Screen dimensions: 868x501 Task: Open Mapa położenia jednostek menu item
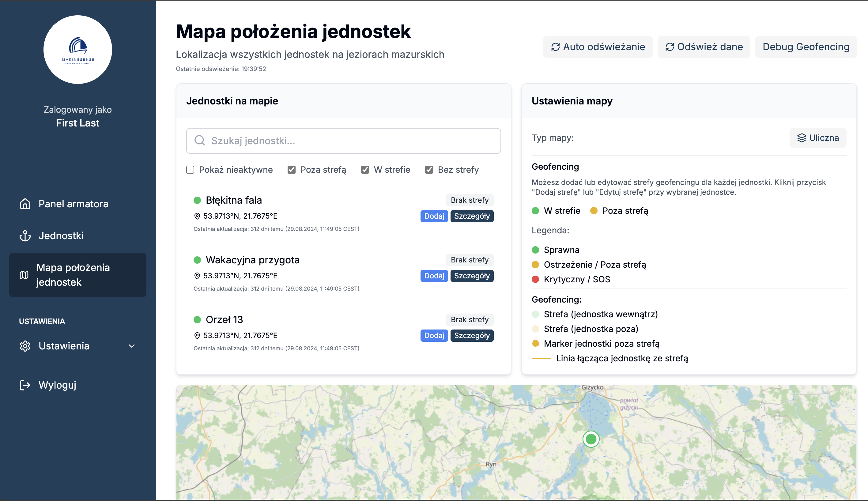[78, 275]
